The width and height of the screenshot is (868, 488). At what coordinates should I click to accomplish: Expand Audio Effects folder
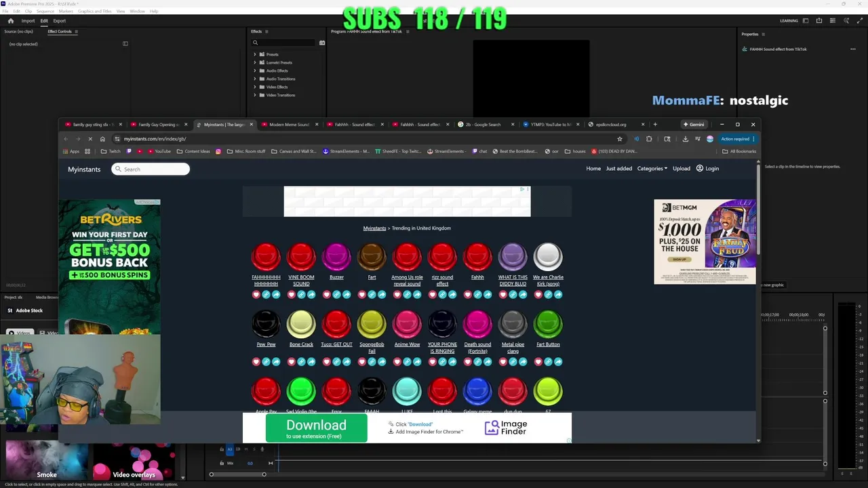pos(255,70)
